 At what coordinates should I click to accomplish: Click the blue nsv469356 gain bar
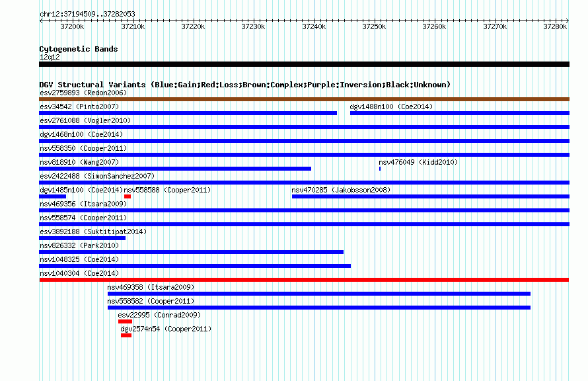[304, 210]
